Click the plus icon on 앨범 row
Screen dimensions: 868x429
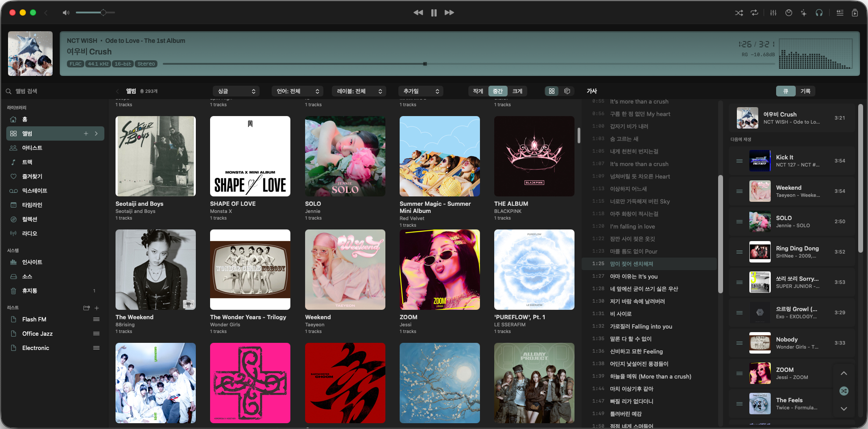(86, 133)
